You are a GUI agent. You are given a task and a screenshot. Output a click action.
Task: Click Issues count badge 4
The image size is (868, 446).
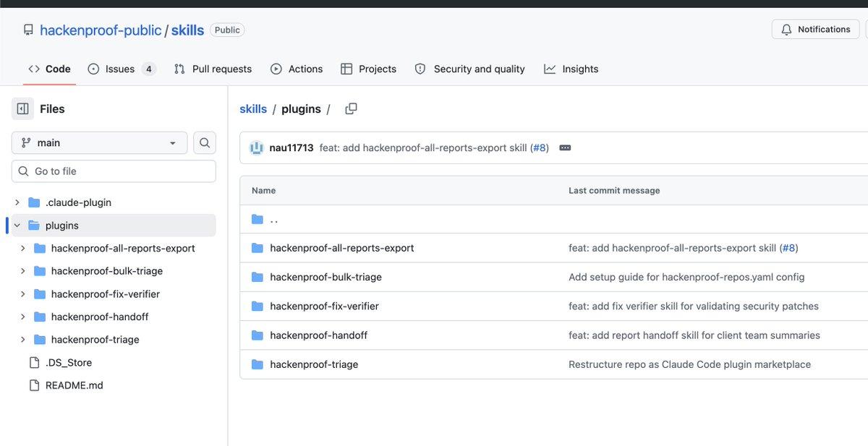[x=148, y=69]
